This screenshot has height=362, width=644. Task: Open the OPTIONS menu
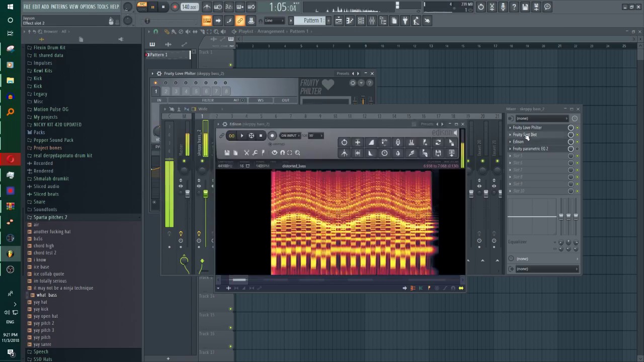[88, 7]
